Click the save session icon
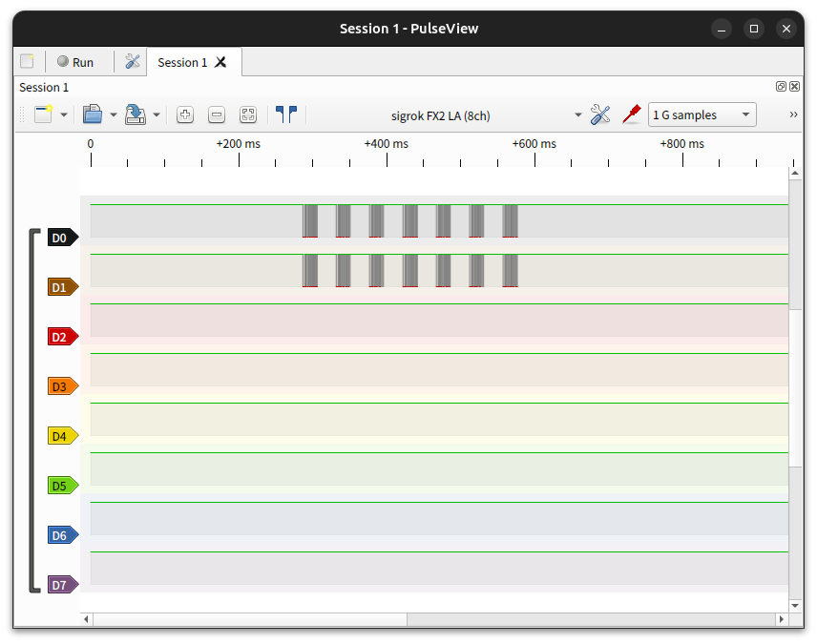The height and width of the screenshot is (644, 817). [136, 114]
